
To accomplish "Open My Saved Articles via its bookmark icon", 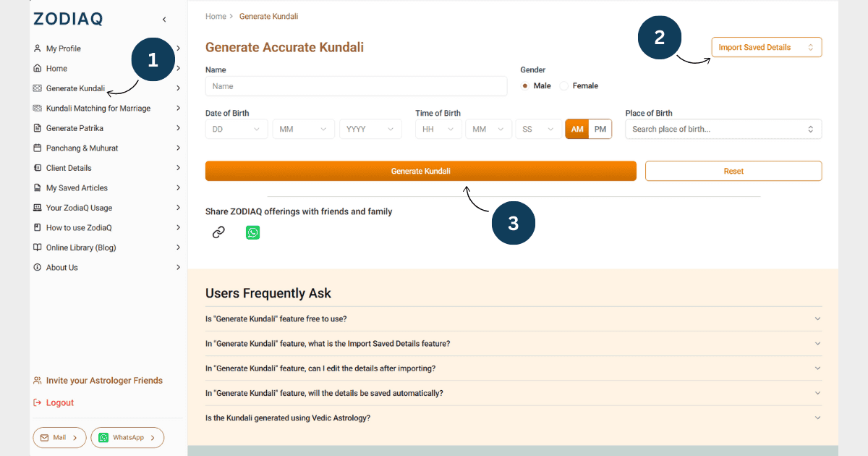I will pos(37,187).
